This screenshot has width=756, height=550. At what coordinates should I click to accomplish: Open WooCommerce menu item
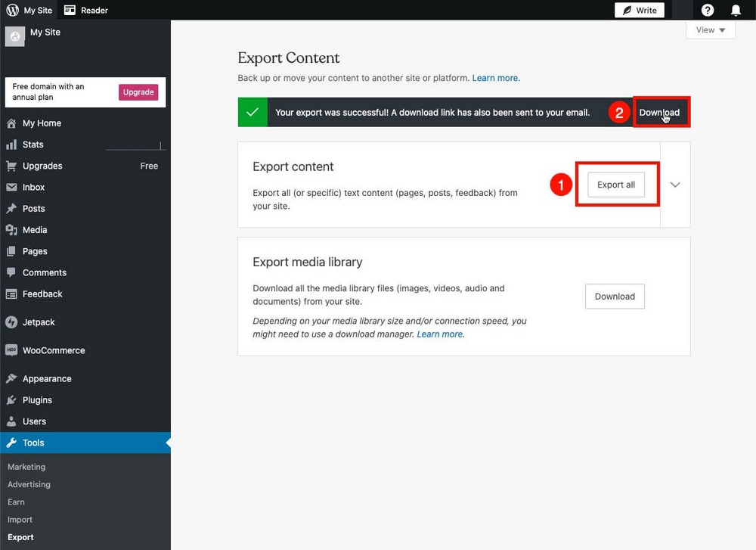click(x=85, y=350)
